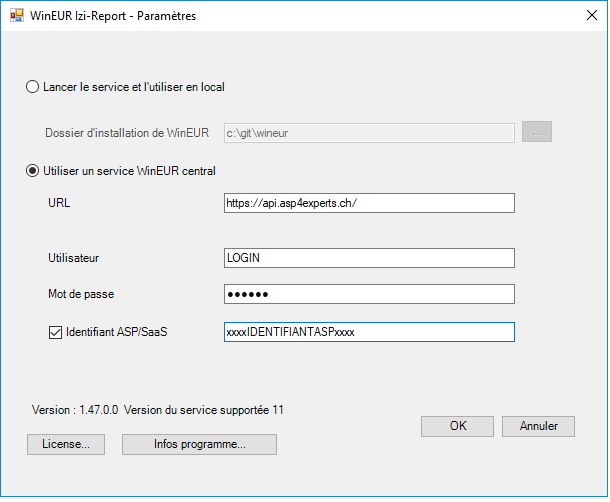
Task: Click the 'Mot de passe' label
Action: (x=81, y=294)
